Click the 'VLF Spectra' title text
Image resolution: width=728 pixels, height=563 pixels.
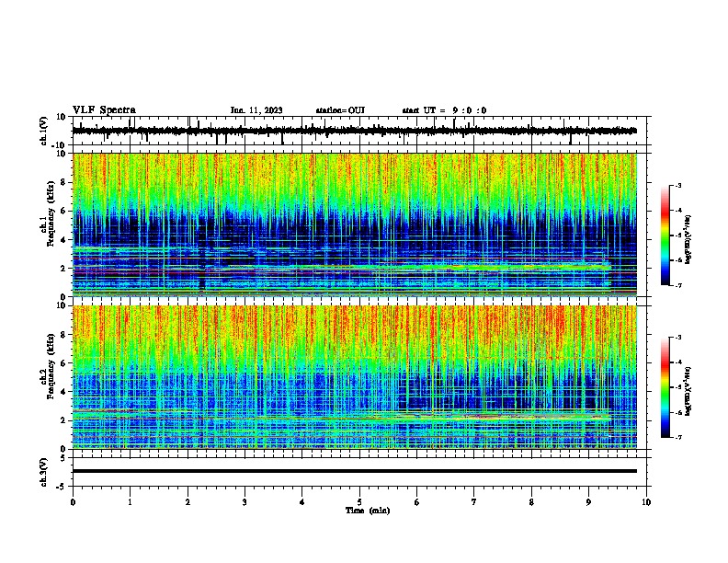pos(104,110)
